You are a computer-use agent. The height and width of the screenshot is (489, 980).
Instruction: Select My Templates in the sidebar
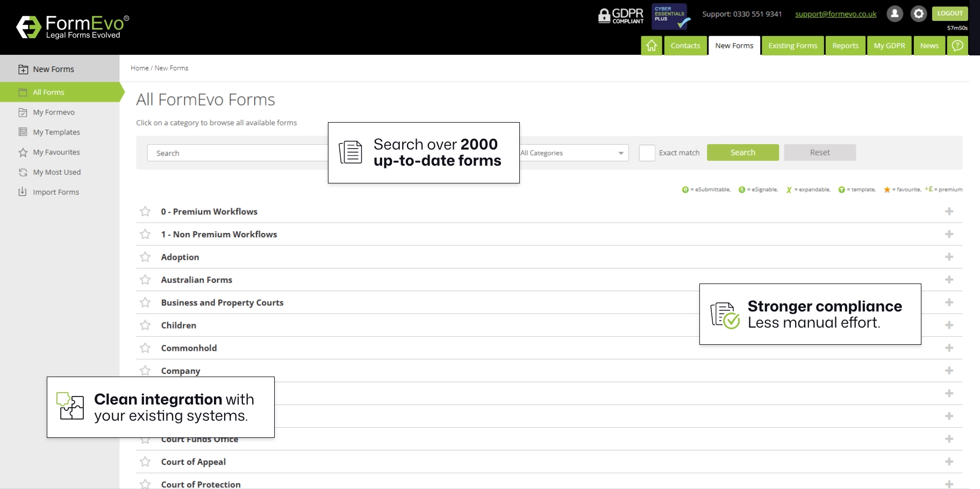[x=55, y=132]
